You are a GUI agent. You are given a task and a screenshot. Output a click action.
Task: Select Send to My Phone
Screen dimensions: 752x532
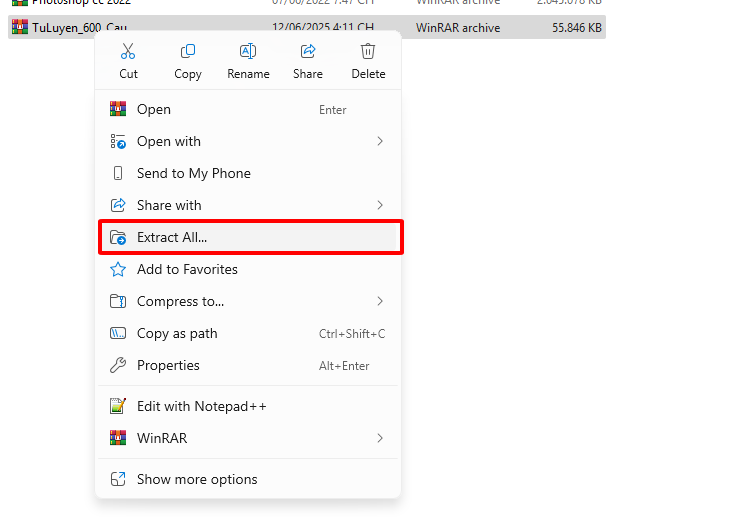coord(248,173)
